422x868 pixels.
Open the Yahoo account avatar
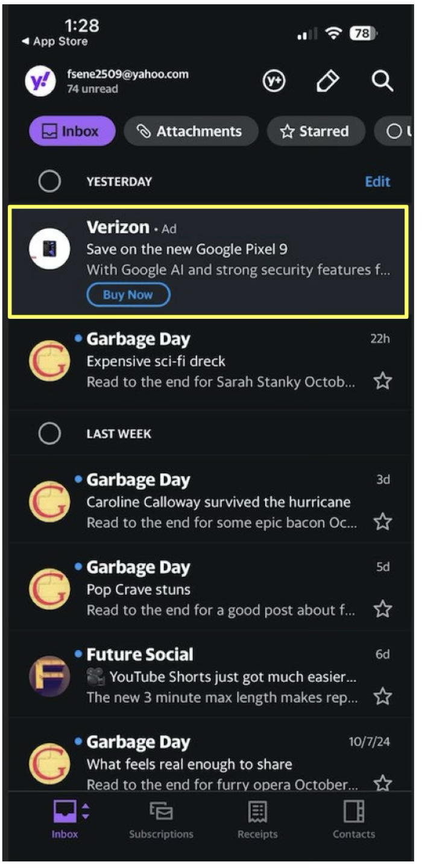pos(41,81)
